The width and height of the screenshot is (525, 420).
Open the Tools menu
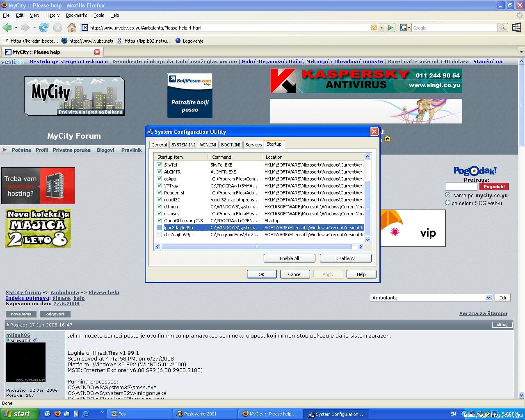point(99,15)
